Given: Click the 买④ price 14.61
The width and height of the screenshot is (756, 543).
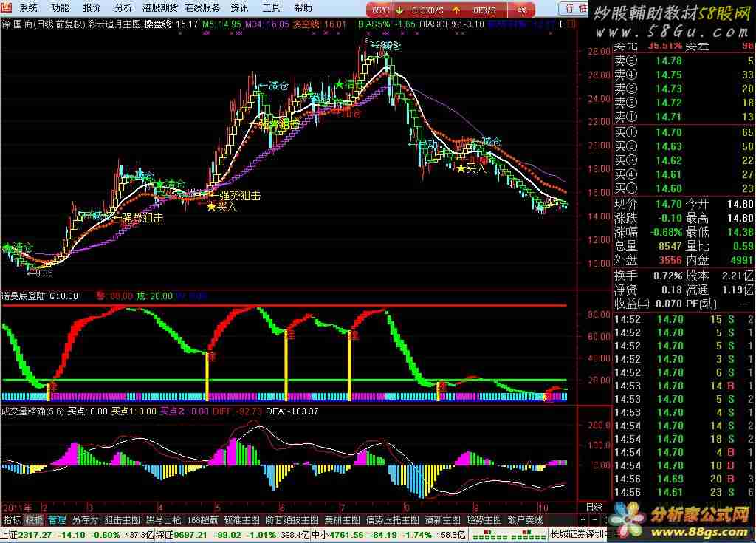Looking at the screenshot, I should (669, 174).
